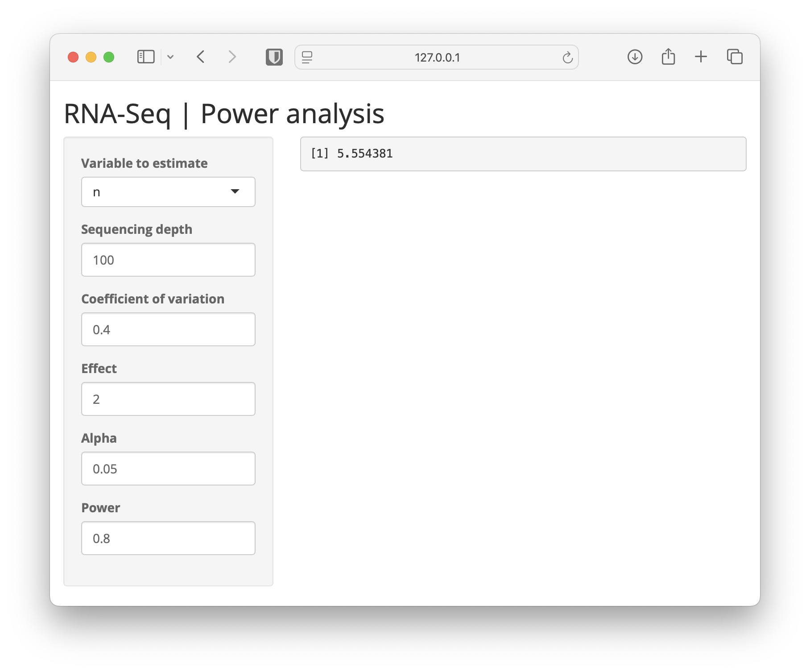Reload the page with the refresh icon
This screenshot has width=810, height=672.
click(x=567, y=57)
